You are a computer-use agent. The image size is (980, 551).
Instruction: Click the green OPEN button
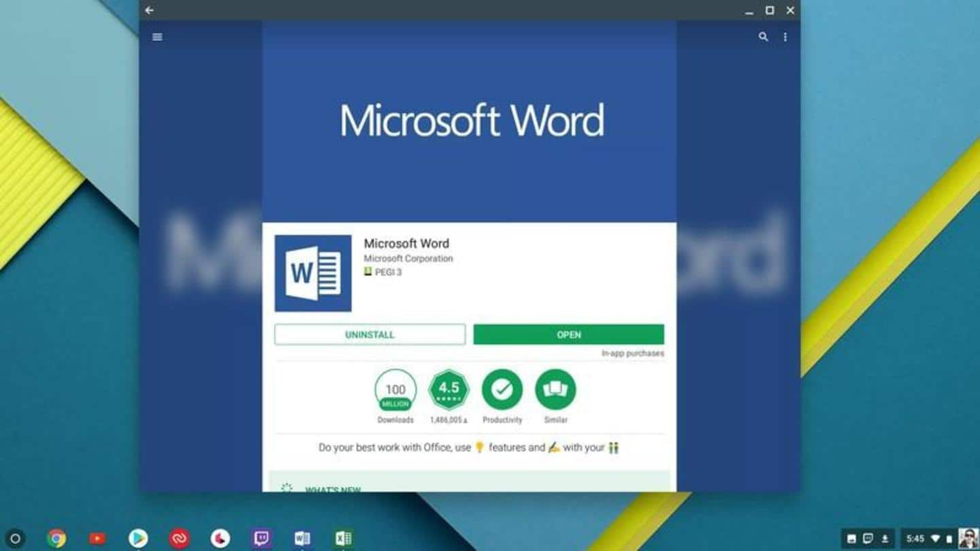pos(569,334)
